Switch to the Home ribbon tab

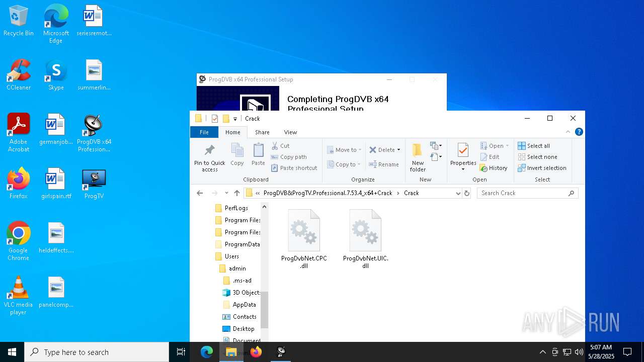[x=233, y=132]
